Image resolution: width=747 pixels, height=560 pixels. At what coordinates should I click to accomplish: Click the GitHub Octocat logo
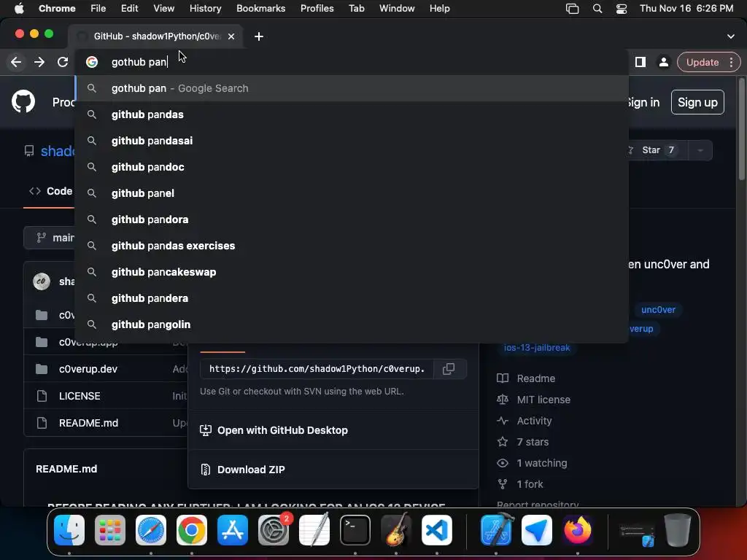point(23,102)
